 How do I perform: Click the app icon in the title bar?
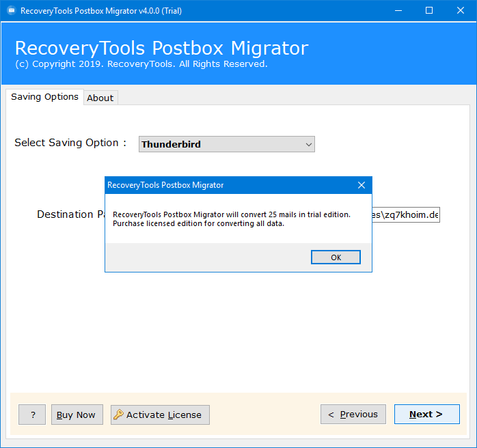[11, 11]
